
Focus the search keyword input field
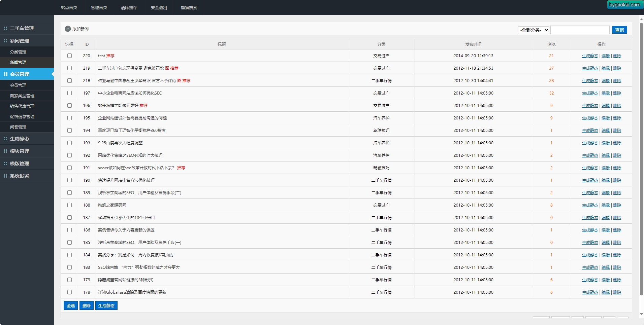580,30
